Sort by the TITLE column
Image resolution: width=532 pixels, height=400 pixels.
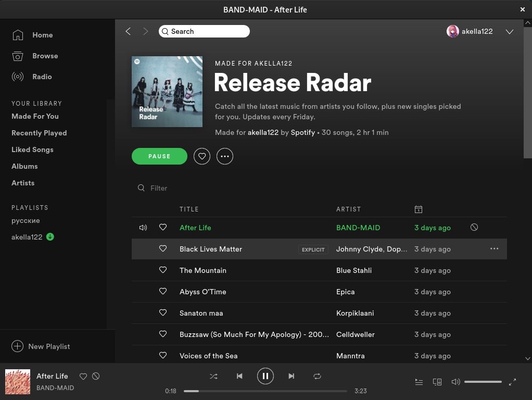[x=189, y=209]
